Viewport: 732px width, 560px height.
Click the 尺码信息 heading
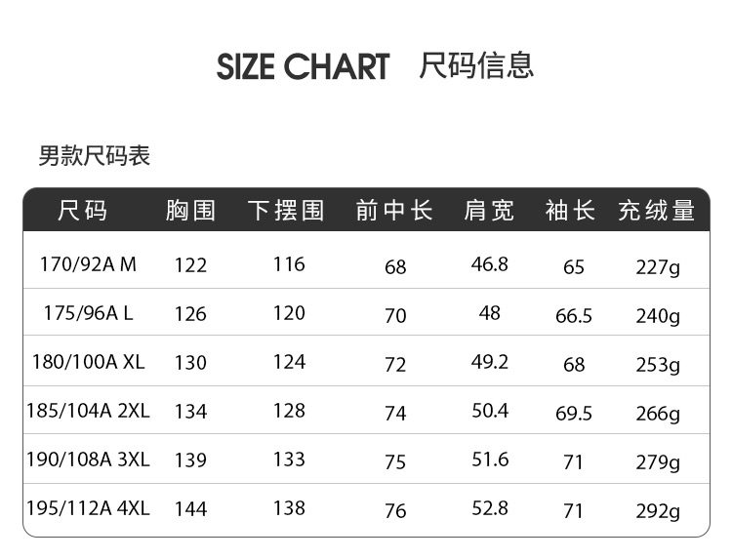pyautogui.click(x=476, y=65)
